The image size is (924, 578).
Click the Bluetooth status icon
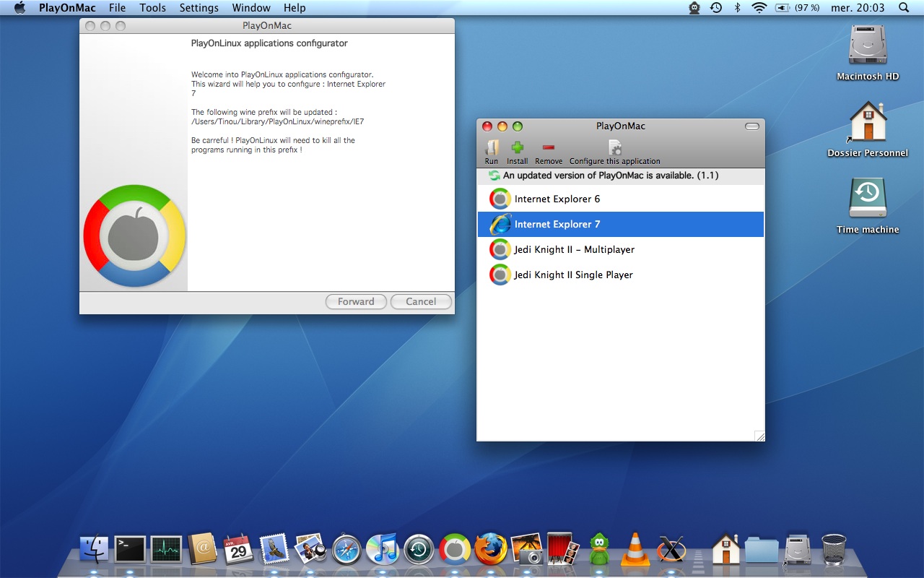[x=737, y=8]
